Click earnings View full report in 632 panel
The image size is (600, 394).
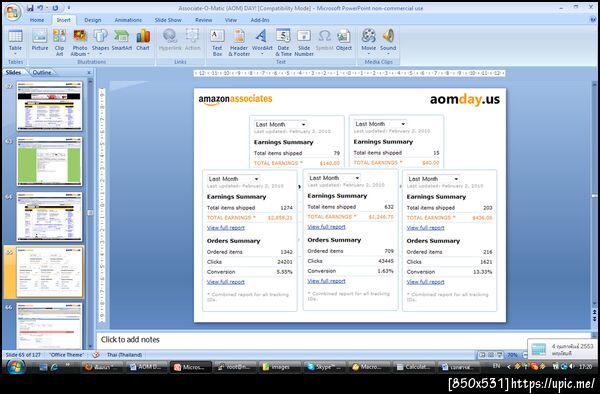pos(326,227)
